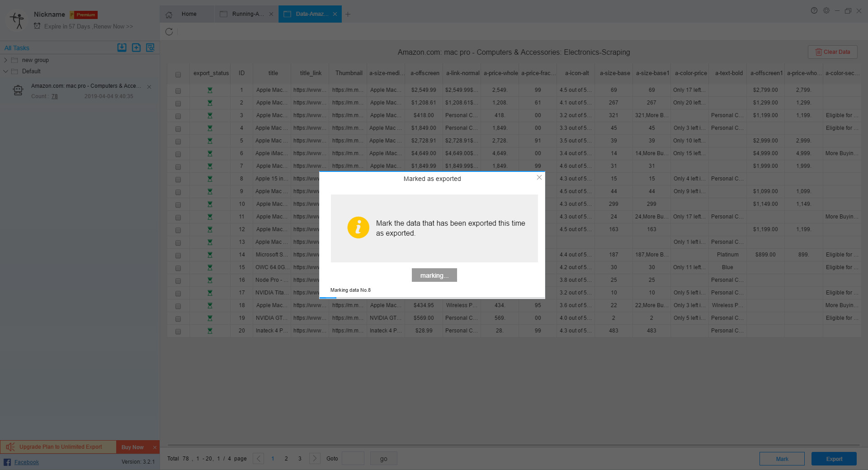This screenshot has width=868, height=470.
Task: Click the export status icon in row 20
Action: point(210,331)
